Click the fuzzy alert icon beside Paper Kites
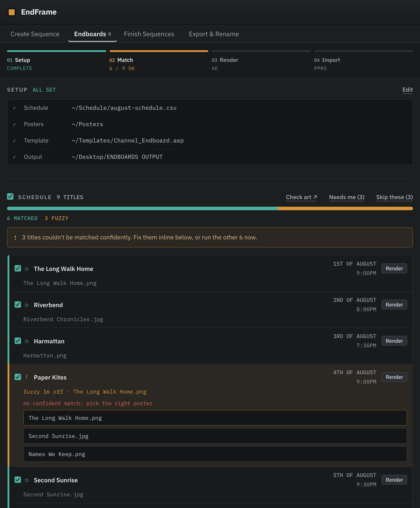The width and height of the screenshot is (420, 508). coord(27,377)
